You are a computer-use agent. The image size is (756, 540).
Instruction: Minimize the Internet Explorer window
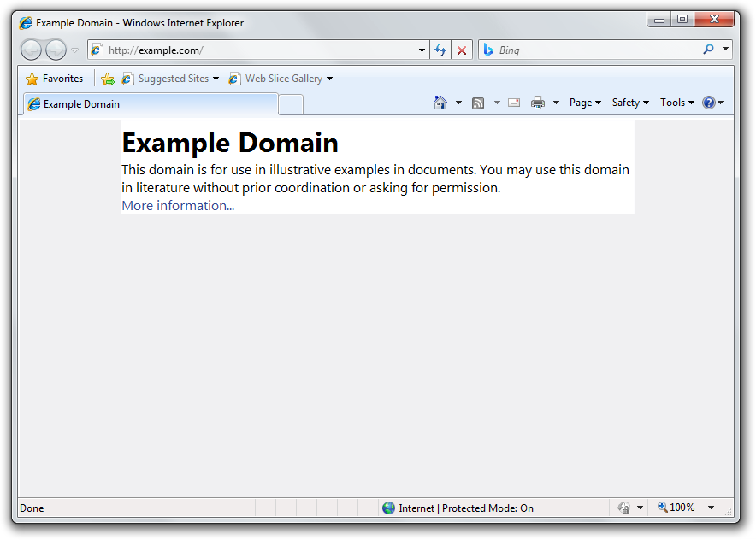coord(659,20)
